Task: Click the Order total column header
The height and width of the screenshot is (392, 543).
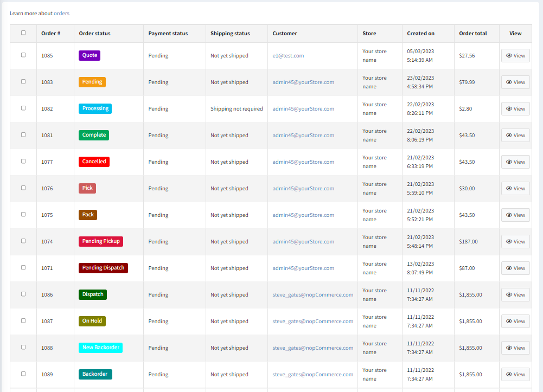Action: [472, 34]
